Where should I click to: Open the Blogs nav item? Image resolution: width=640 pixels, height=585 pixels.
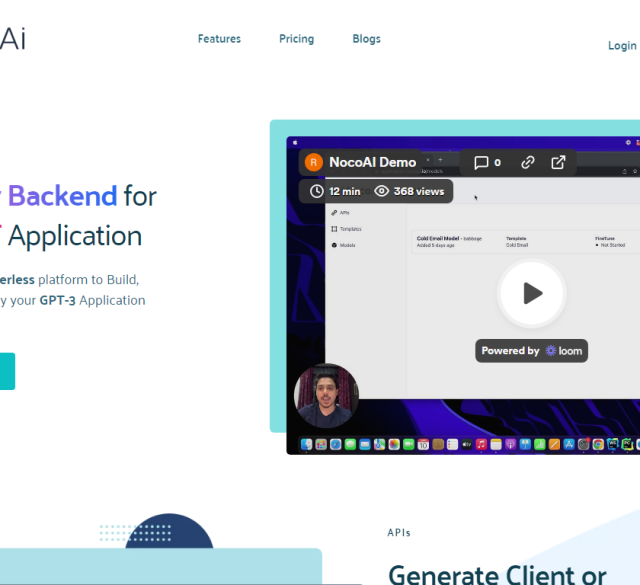[366, 39]
